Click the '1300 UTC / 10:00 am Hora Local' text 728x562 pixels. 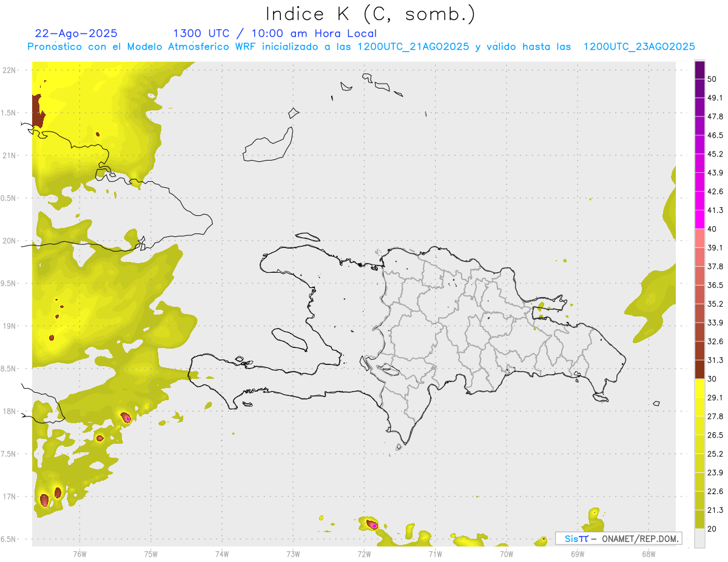(x=275, y=33)
